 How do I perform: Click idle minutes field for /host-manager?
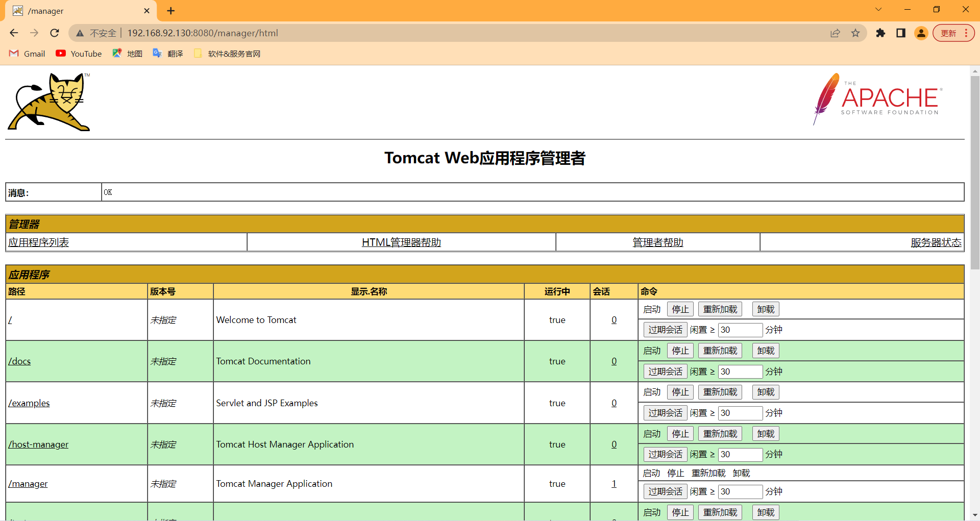pyautogui.click(x=740, y=454)
